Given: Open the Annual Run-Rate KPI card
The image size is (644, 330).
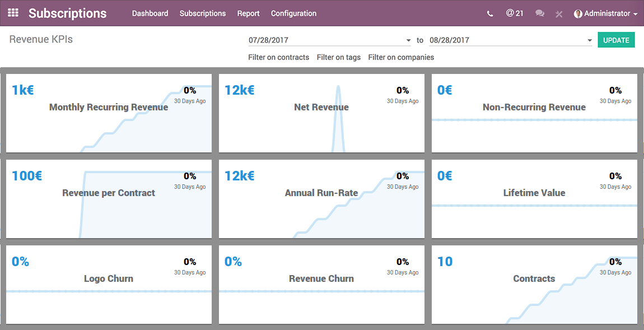Looking at the screenshot, I should [321, 199].
